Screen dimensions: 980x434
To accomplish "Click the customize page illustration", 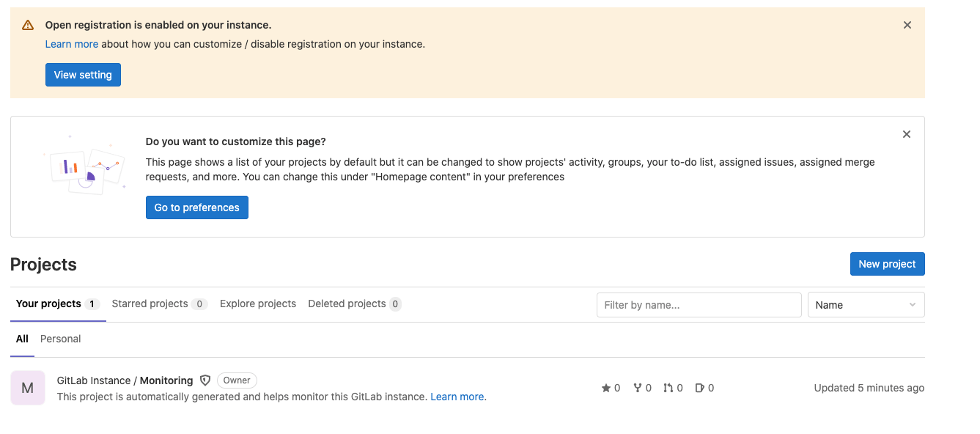I will coord(84,165).
